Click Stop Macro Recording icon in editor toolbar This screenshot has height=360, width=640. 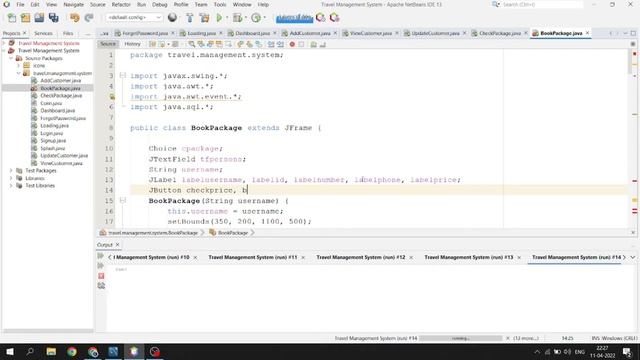coord(301,44)
